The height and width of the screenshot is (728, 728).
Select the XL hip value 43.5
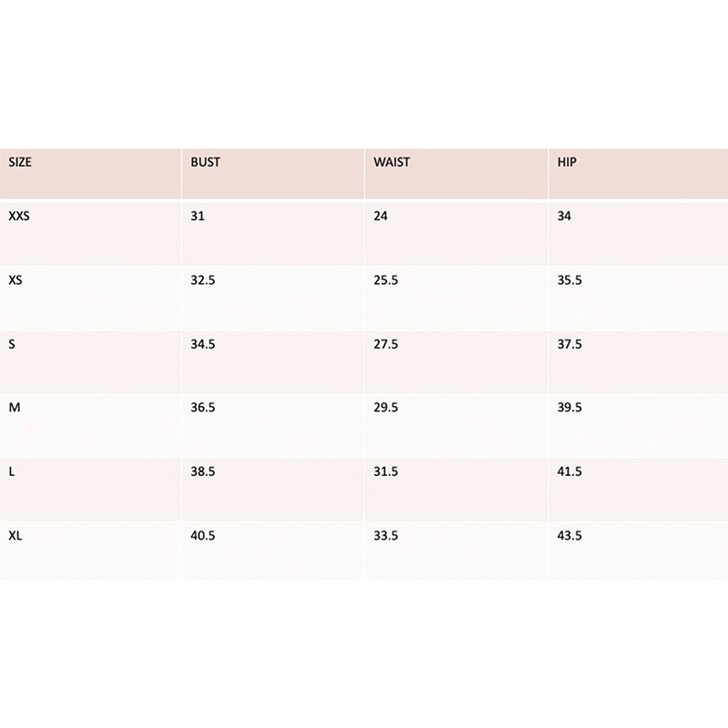click(569, 536)
